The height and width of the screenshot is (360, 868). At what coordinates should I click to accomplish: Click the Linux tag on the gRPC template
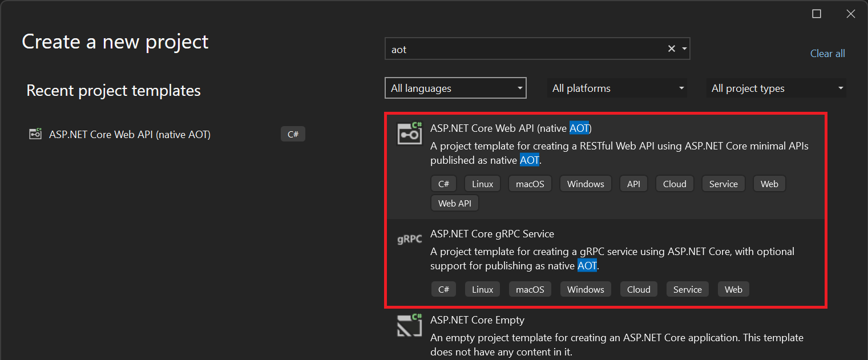(482, 289)
